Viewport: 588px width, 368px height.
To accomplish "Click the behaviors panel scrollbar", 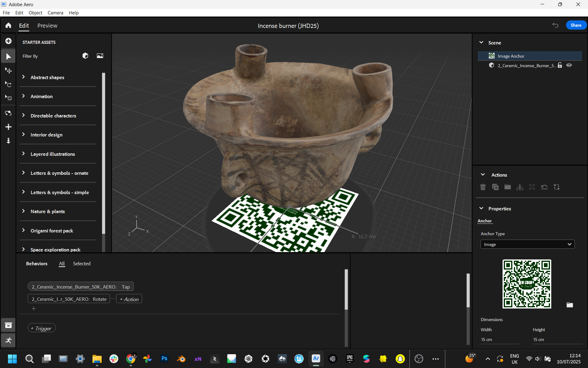I will pyautogui.click(x=346, y=289).
